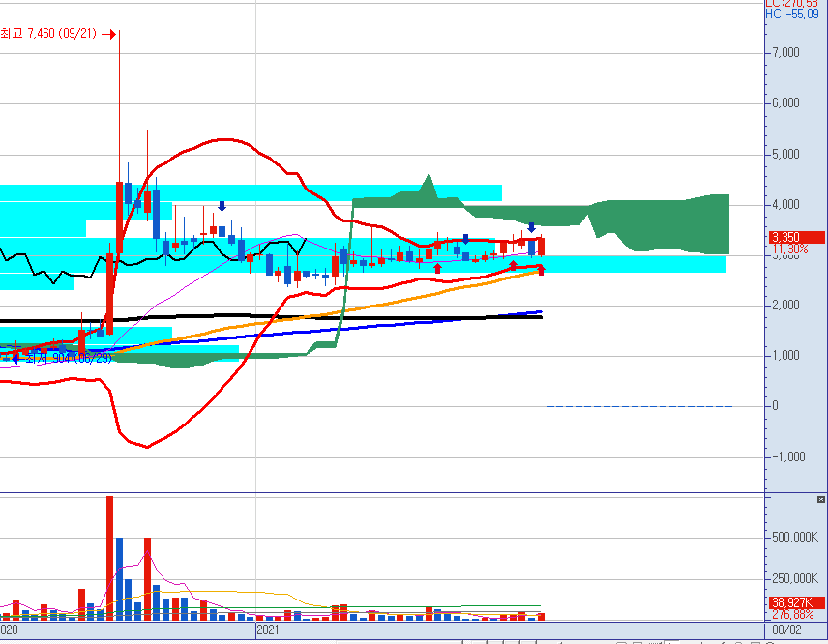
Task: Click the 08/02 date label
Action: click(786, 629)
